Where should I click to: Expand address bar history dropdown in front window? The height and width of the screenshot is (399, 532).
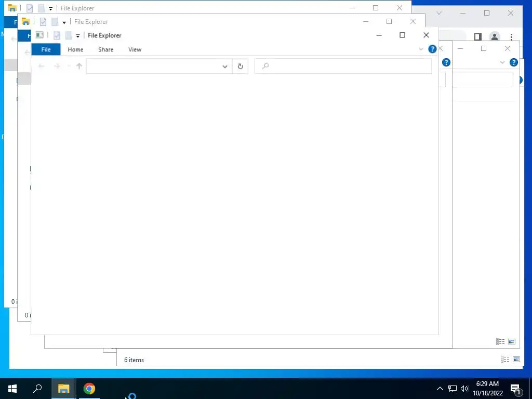(225, 66)
